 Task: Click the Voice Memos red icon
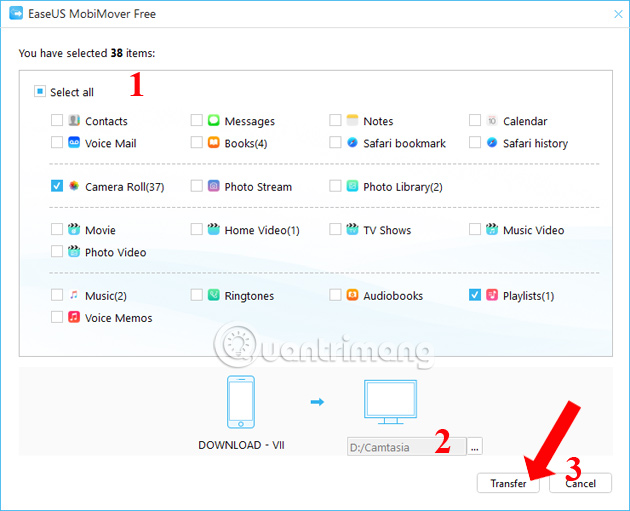[74, 317]
